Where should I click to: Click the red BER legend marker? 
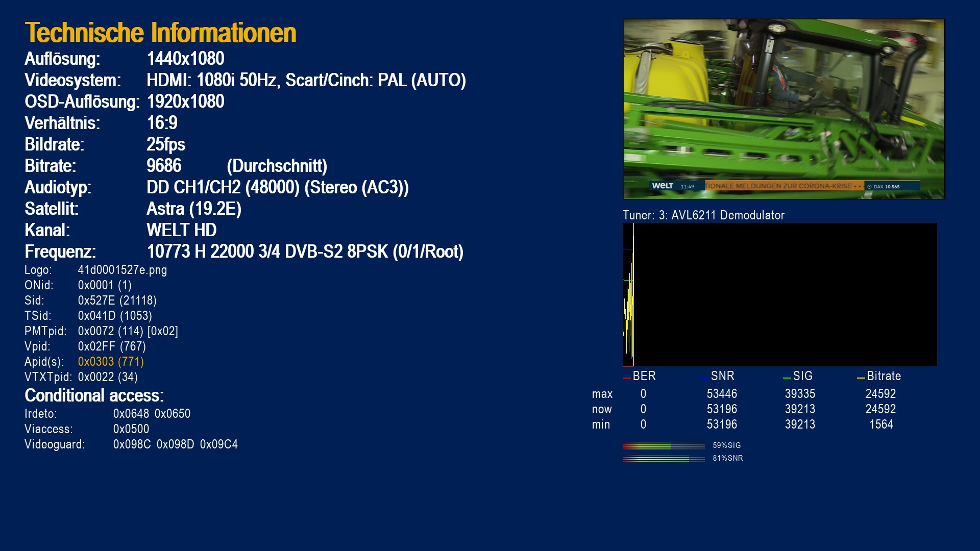coord(626,378)
